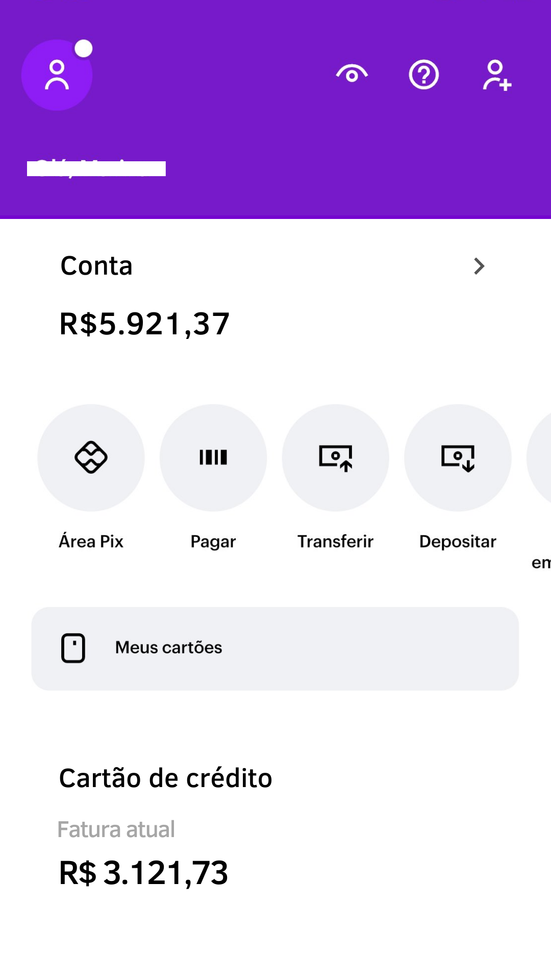This screenshot has height=980, width=551.
Task: Open current invoice amount R$ 3.121,73
Action: click(x=143, y=872)
